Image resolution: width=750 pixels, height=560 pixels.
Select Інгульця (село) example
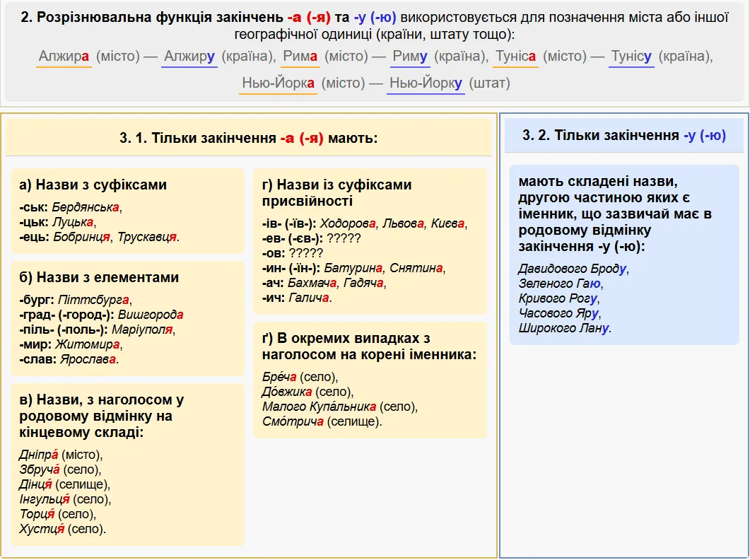pos(65,499)
